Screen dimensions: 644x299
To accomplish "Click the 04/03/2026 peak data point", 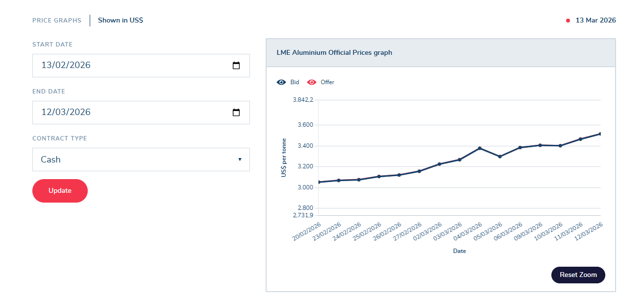I will (x=480, y=148).
